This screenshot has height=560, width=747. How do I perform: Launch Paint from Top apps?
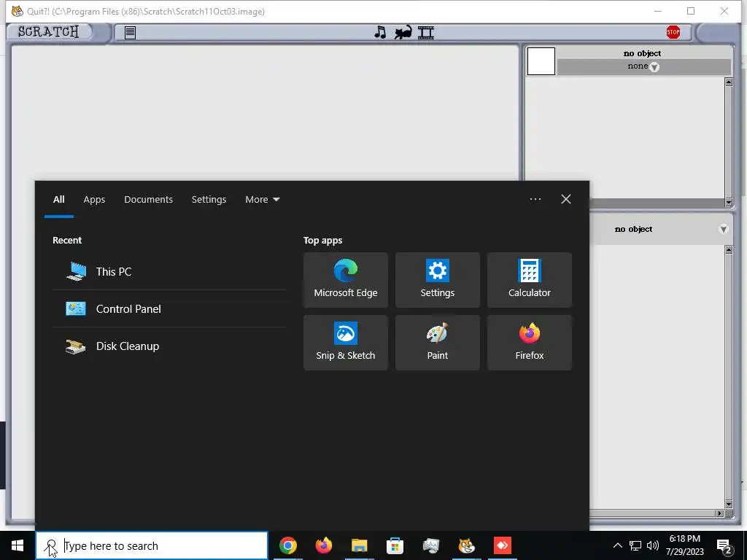tap(438, 343)
